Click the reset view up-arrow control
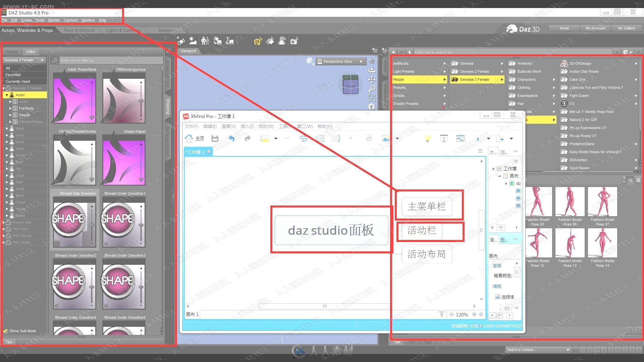This screenshot has height=362, width=644. (372, 107)
